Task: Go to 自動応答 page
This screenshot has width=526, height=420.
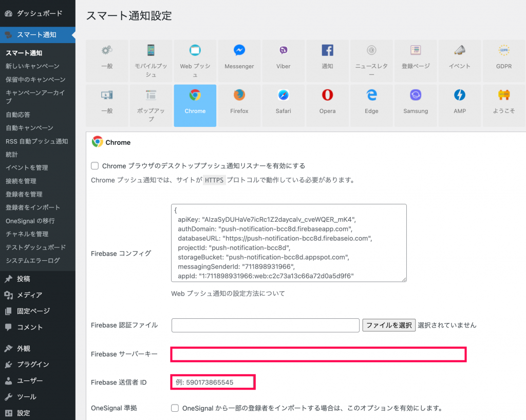Action: pyautogui.click(x=18, y=114)
